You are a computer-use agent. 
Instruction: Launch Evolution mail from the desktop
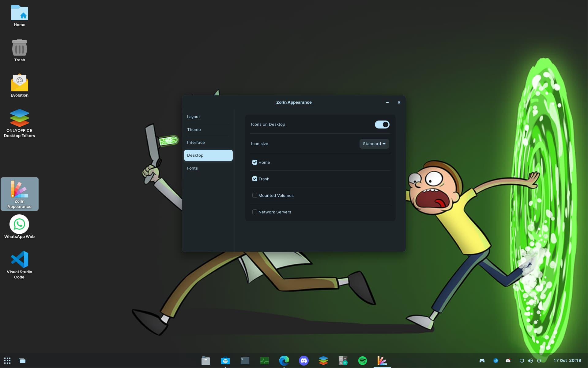coord(20,86)
